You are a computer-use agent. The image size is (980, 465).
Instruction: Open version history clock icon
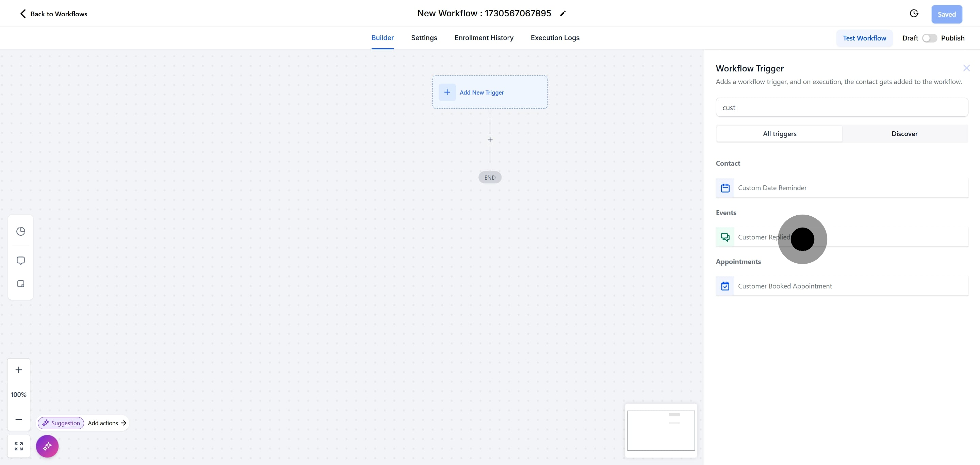point(914,14)
